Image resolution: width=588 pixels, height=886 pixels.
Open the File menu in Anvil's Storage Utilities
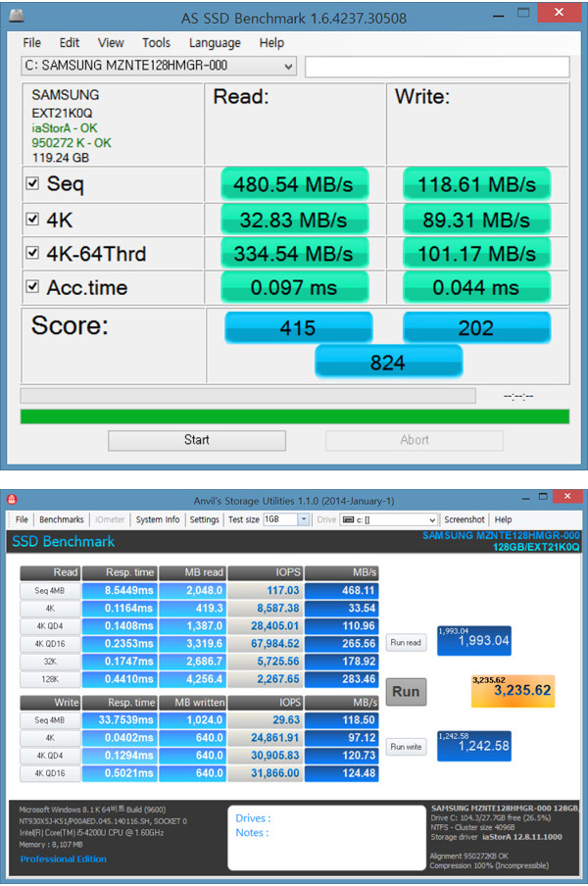(x=22, y=519)
